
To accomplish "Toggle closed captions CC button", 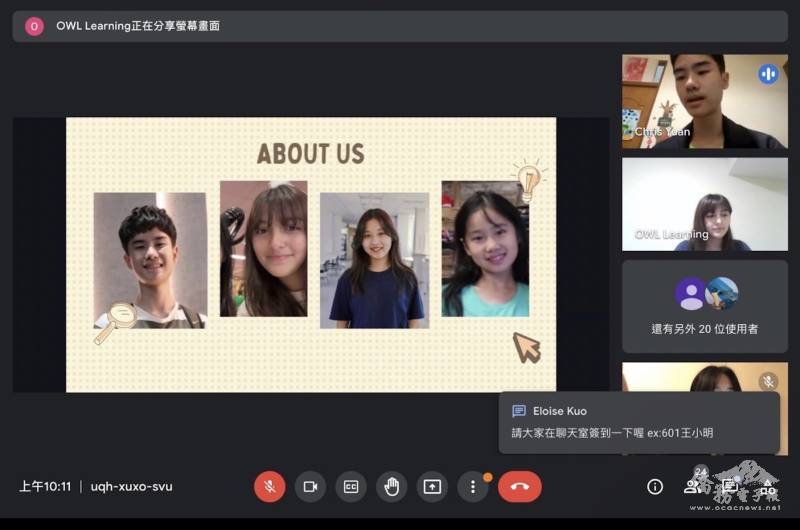I will click(351, 487).
